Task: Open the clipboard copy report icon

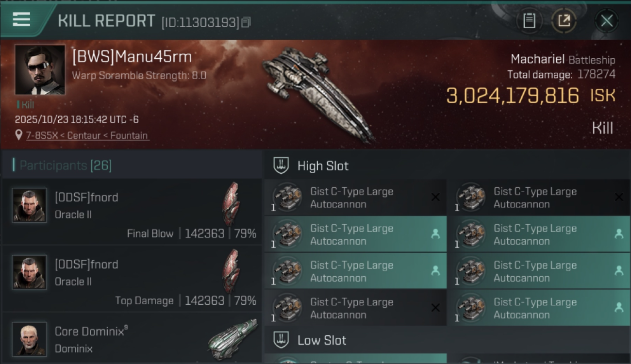Action: [529, 21]
